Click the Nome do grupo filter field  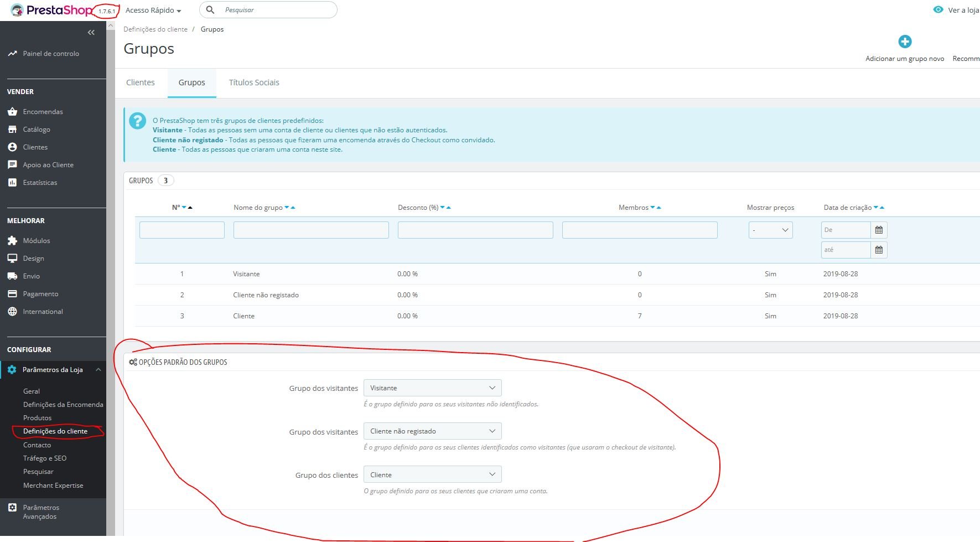pos(311,230)
